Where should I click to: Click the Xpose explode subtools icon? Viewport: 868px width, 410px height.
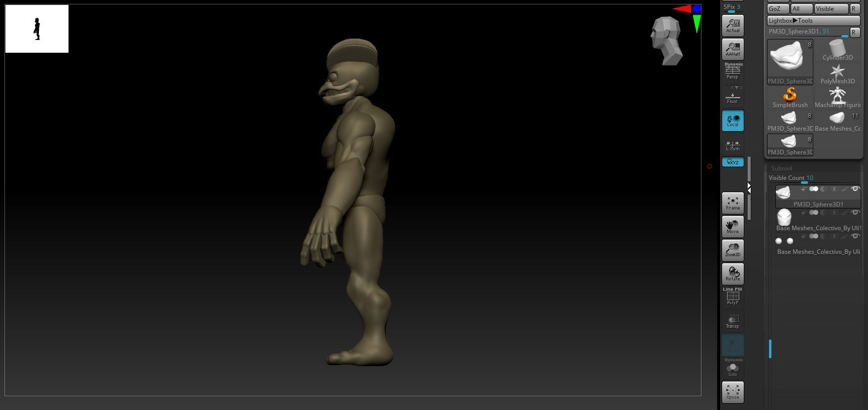[x=732, y=392]
